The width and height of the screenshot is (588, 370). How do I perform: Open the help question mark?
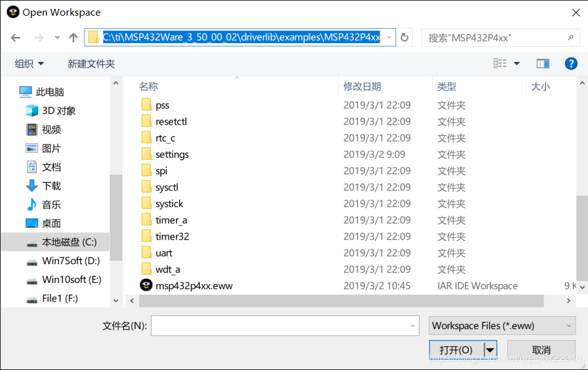tap(570, 64)
